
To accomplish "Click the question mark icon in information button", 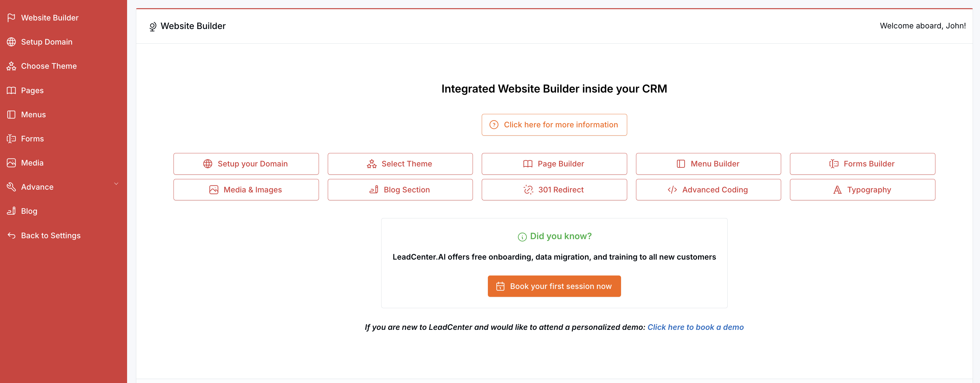I will [x=494, y=125].
